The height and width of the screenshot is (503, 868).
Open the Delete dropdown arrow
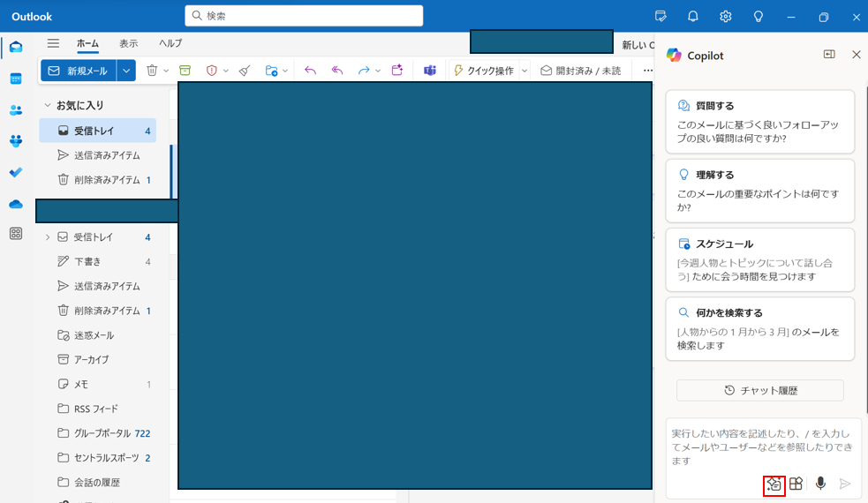tap(166, 71)
